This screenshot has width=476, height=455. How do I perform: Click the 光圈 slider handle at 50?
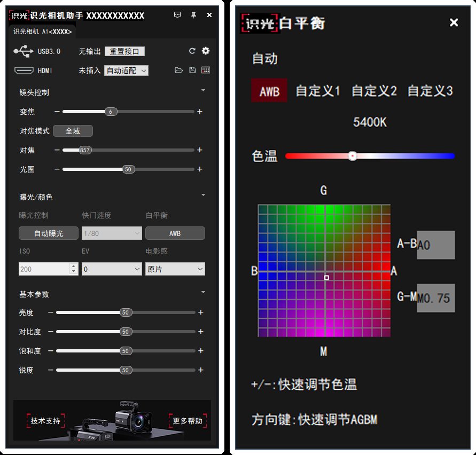coord(128,169)
